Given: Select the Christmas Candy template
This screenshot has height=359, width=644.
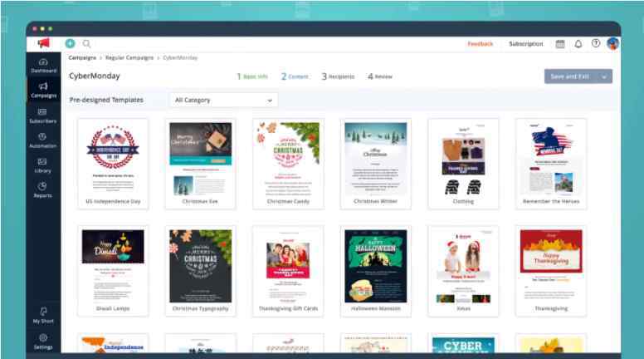Looking at the screenshot, I should pos(288,164).
